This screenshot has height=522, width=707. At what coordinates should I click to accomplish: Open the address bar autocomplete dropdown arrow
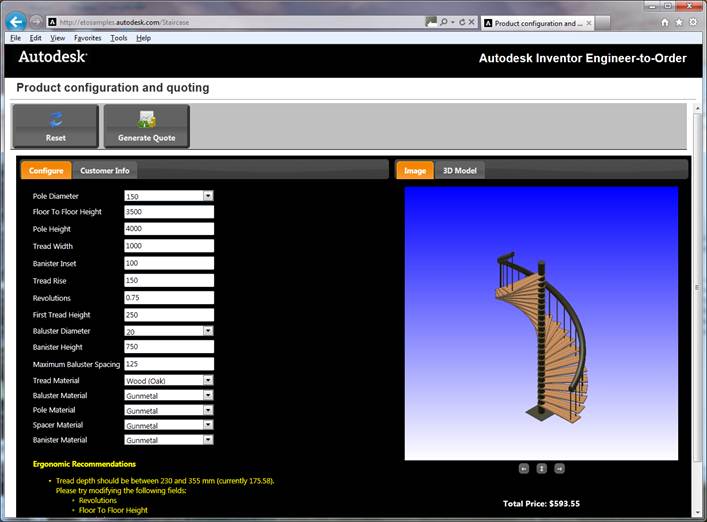453,22
